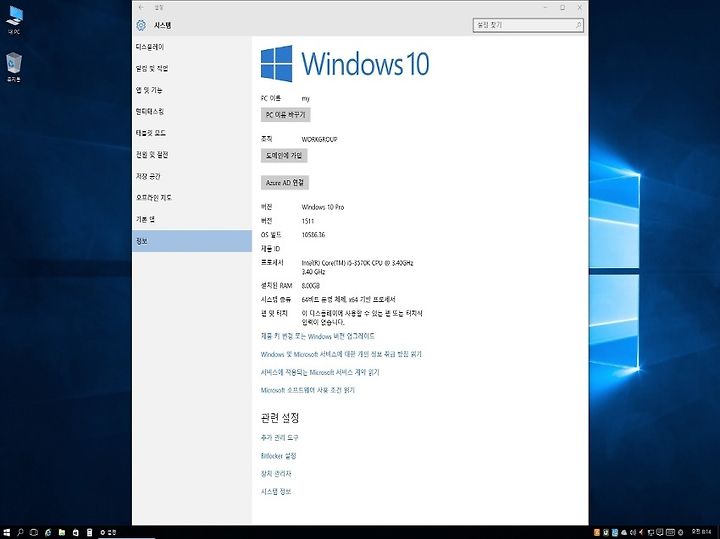
Task: Select 기본 앱 in the sidebar
Action: tap(191, 219)
